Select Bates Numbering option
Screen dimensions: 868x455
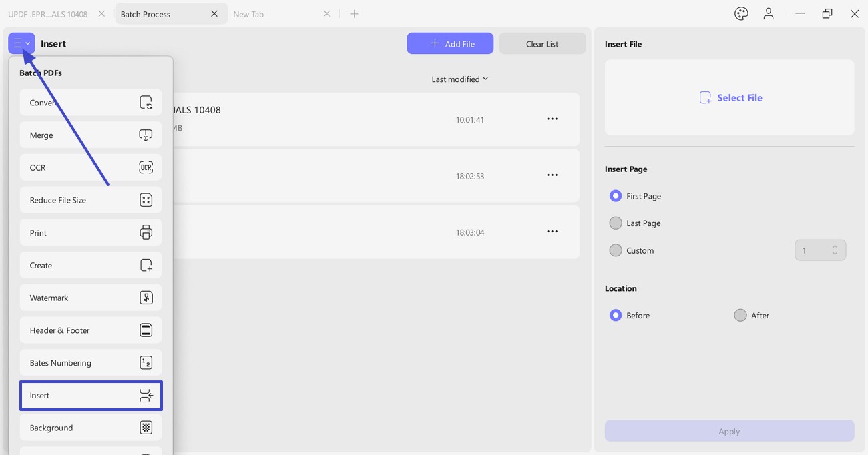[91, 363]
